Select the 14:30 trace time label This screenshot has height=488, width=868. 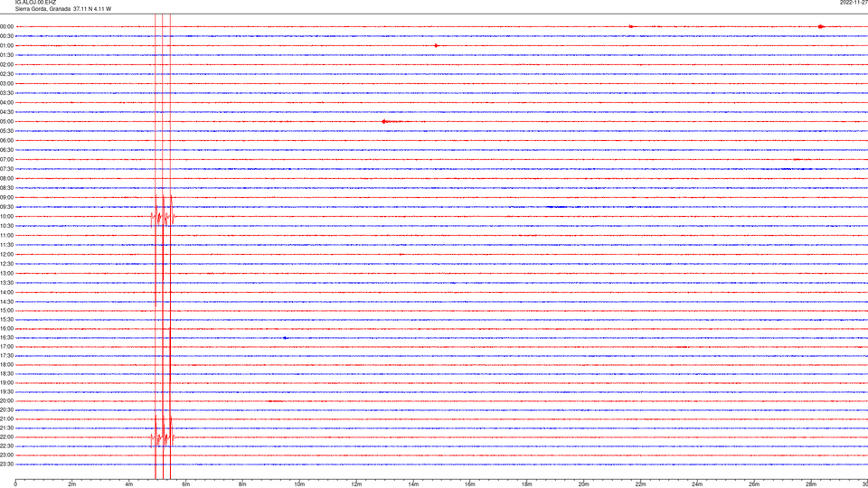coord(6,302)
